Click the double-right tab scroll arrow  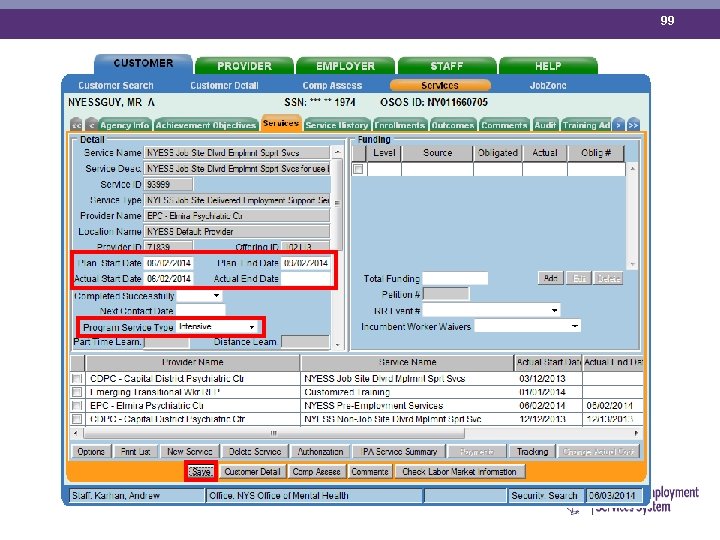pos(633,125)
